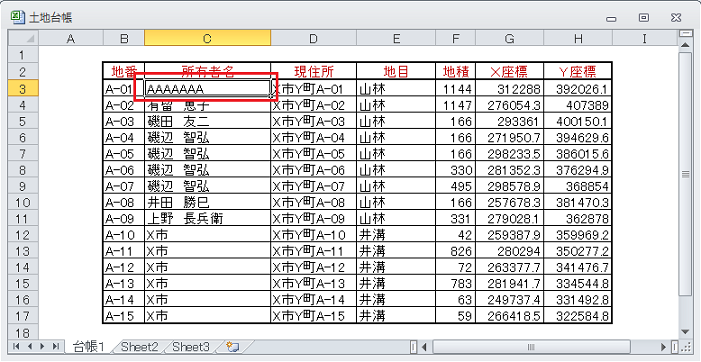
Task: Go to first sheet navigation arrow
Action: pyautogui.click(x=17, y=346)
